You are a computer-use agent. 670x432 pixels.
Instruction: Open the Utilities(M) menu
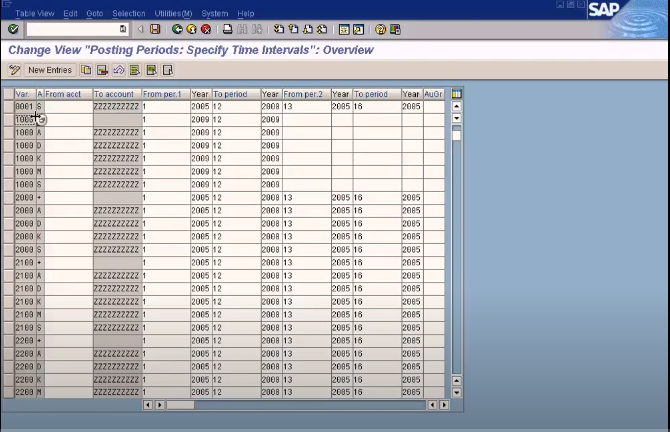(173, 13)
